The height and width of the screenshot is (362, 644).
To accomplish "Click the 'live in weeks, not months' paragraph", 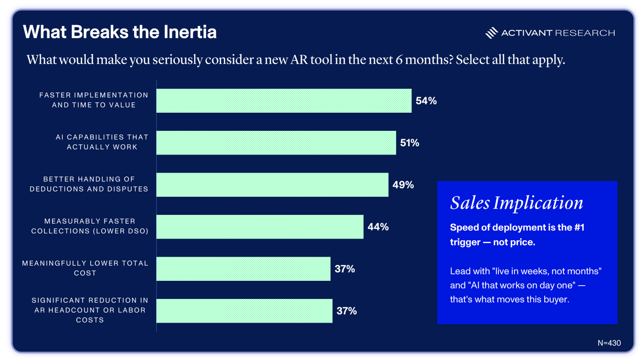I will 525,285.
